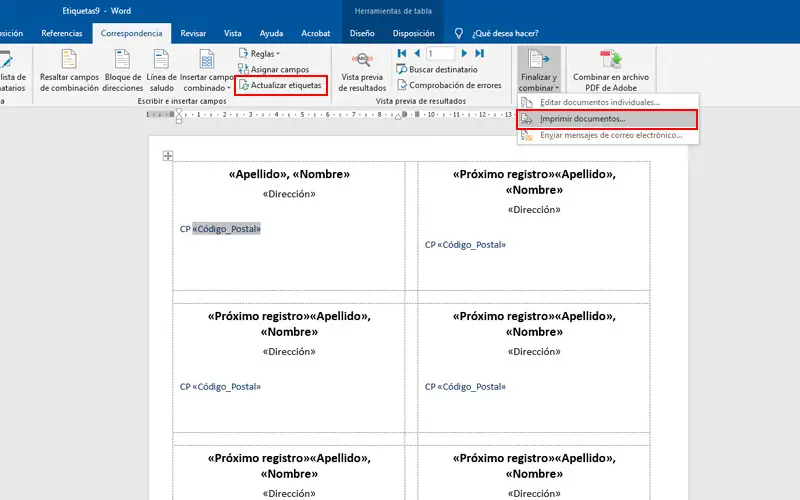Open the Correspondencia tab
Screen dimensions: 800x500
(132, 33)
